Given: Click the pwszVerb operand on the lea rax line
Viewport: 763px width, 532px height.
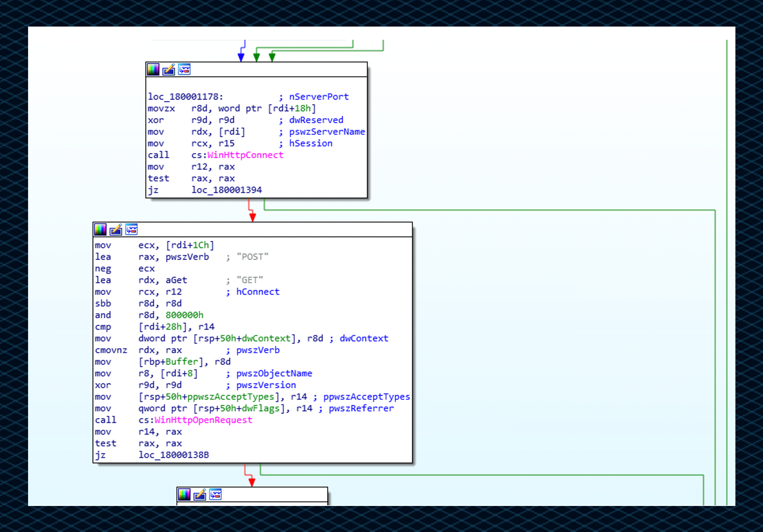Looking at the screenshot, I should 187,256.
